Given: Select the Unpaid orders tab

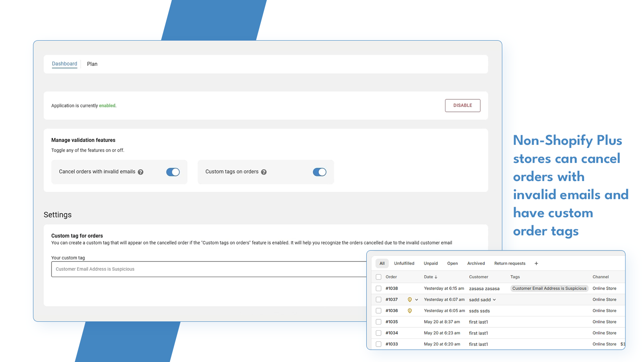Looking at the screenshot, I should (x=431, y=263).
